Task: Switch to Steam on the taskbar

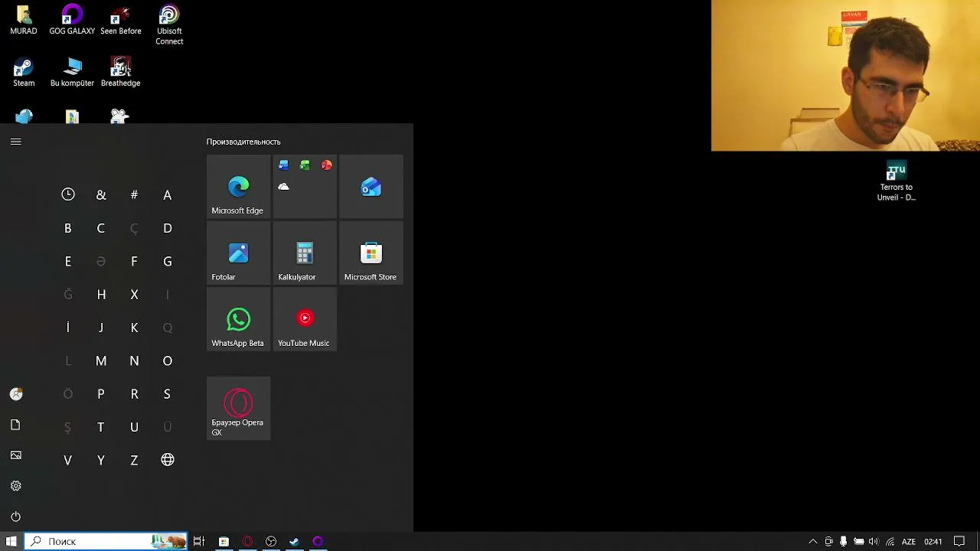Action: coord(294,541)
